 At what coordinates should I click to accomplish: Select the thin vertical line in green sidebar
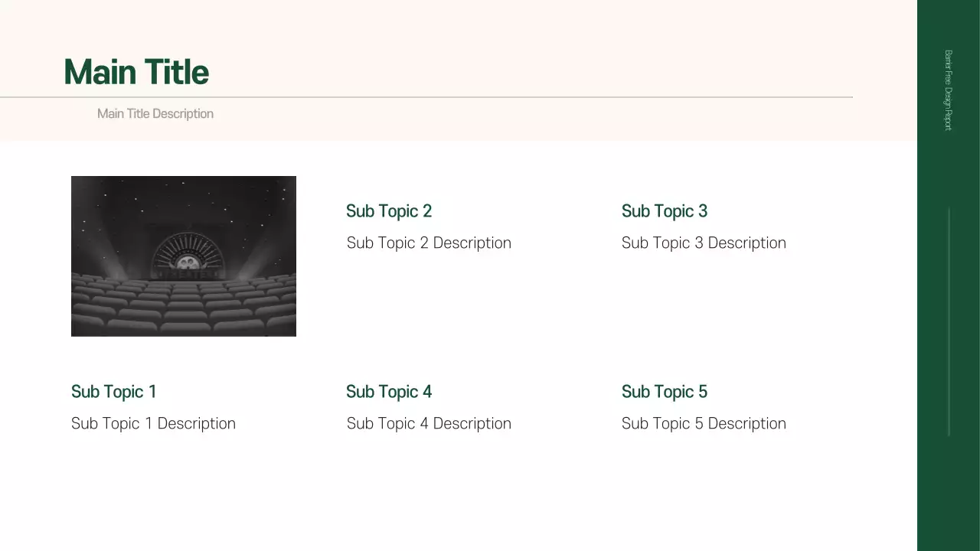tap(949, 321)
